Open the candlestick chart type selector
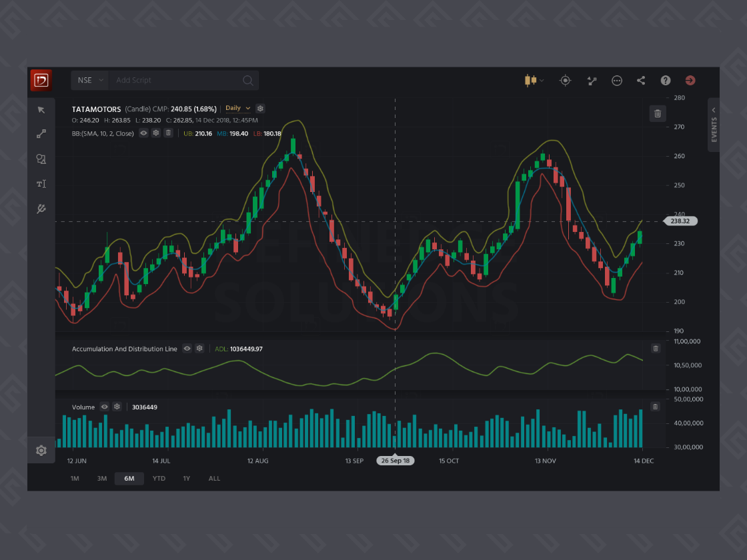Screen dimensions: 747x560 (534, 80)
